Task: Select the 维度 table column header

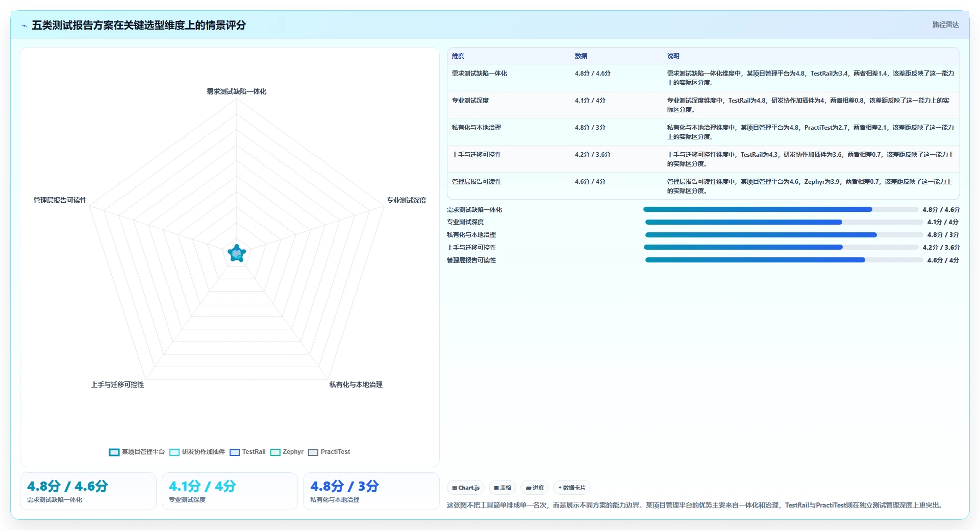Action: (x=458, y=56)
